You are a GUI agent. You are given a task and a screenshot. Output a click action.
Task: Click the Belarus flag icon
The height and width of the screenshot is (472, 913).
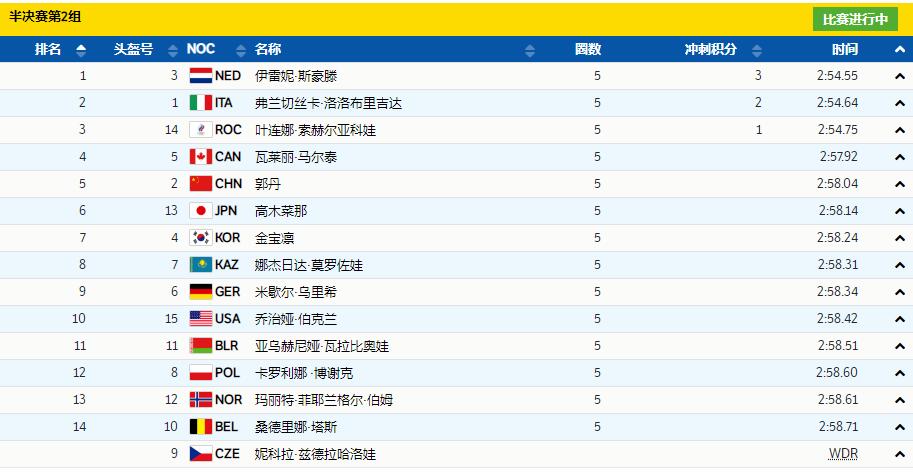click(x=201, y=346)
